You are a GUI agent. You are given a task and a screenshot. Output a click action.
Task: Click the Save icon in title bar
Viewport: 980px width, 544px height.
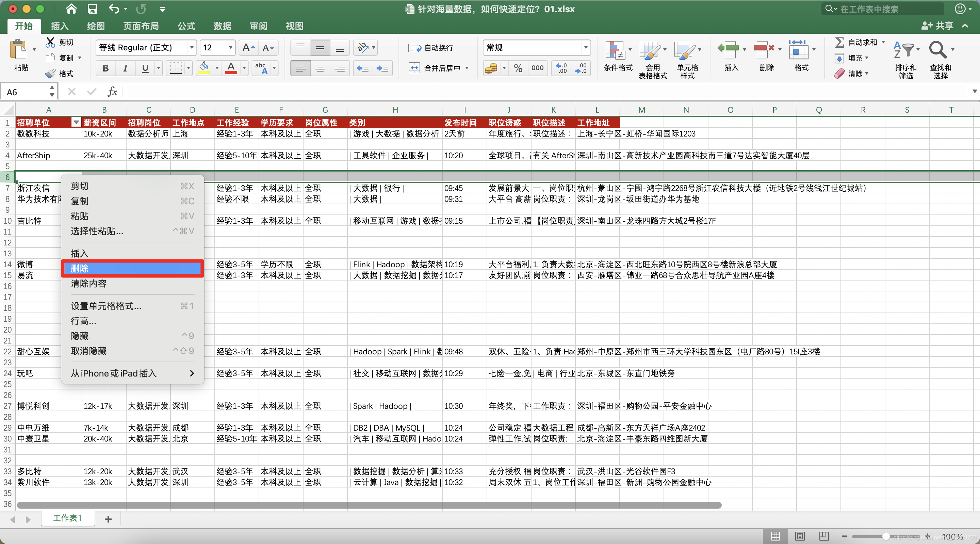[x=93, y=9]
